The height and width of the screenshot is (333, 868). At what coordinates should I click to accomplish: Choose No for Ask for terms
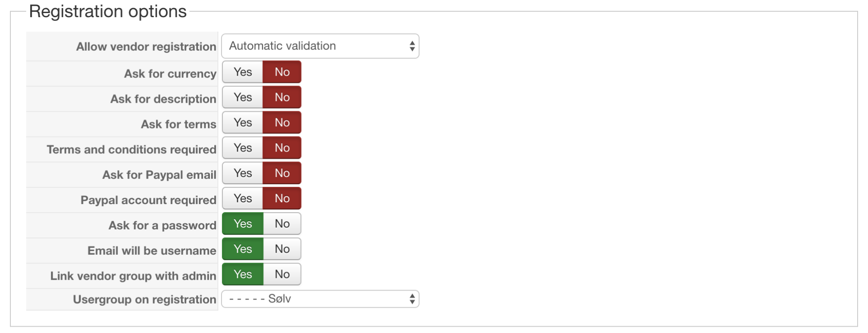click(282, 123)
